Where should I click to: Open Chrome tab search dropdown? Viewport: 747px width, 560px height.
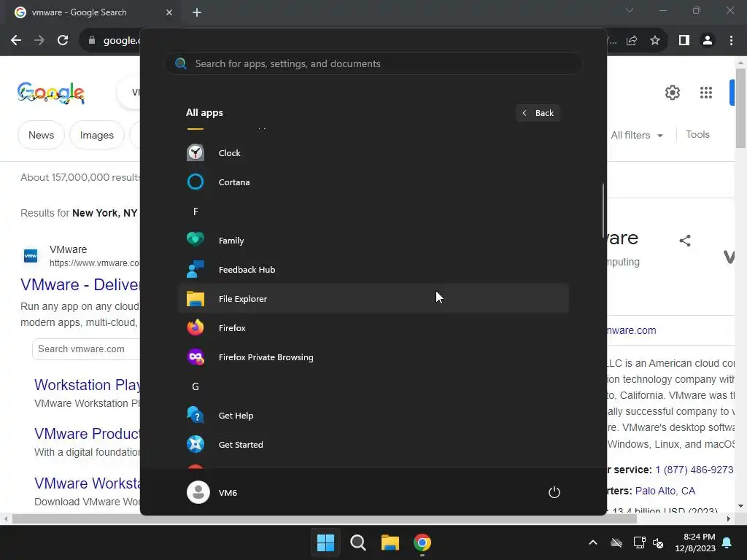coord(630,10)
